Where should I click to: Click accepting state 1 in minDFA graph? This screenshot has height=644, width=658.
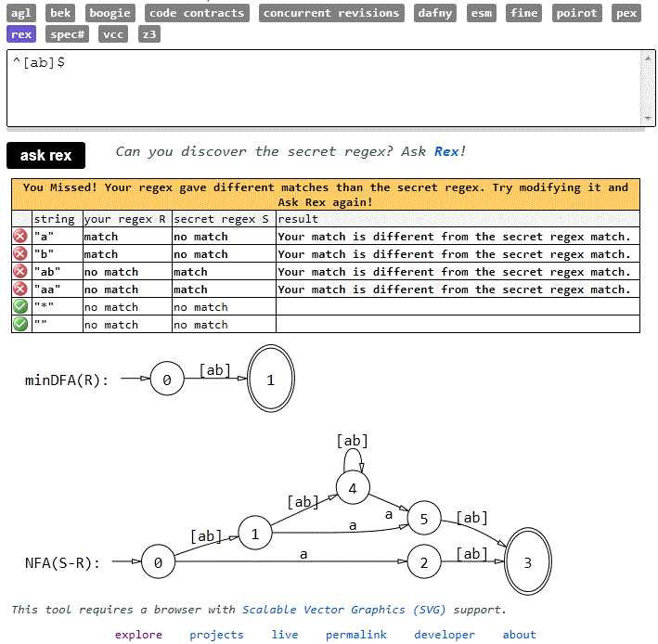[x=270, y=380]
